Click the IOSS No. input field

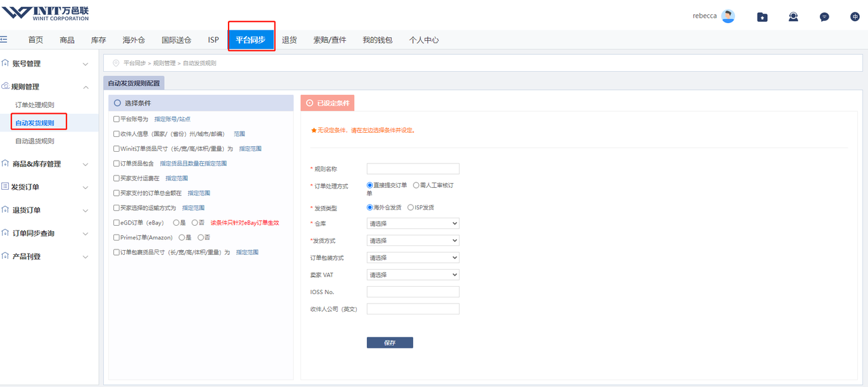click(x=413, y=292)
